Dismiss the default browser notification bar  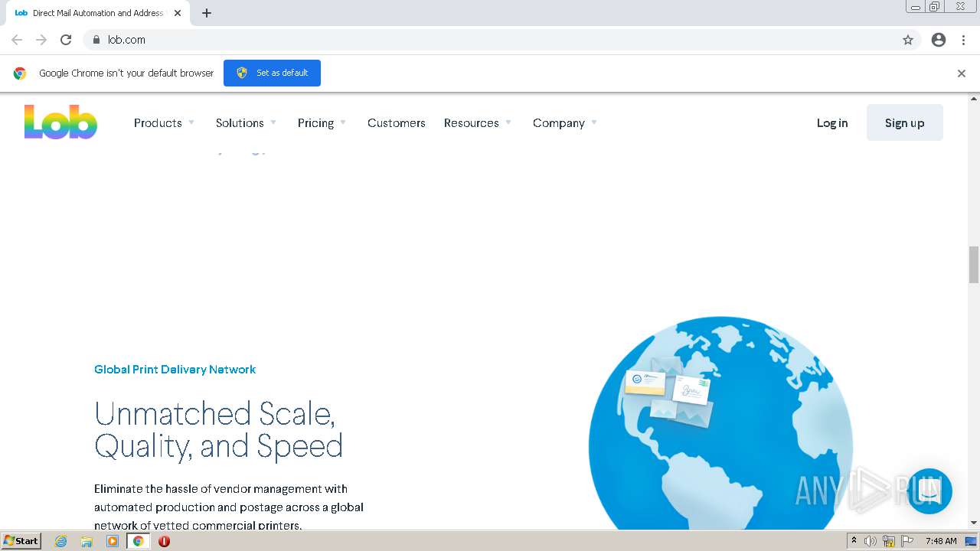[x=962, y=73]
